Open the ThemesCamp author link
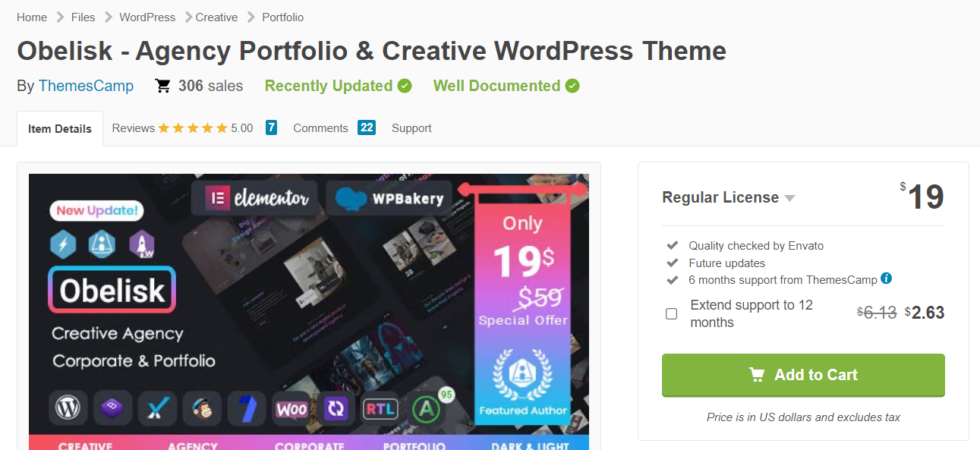Image resolution: width=980 pixels, height=450 pixels. (86, 86)
